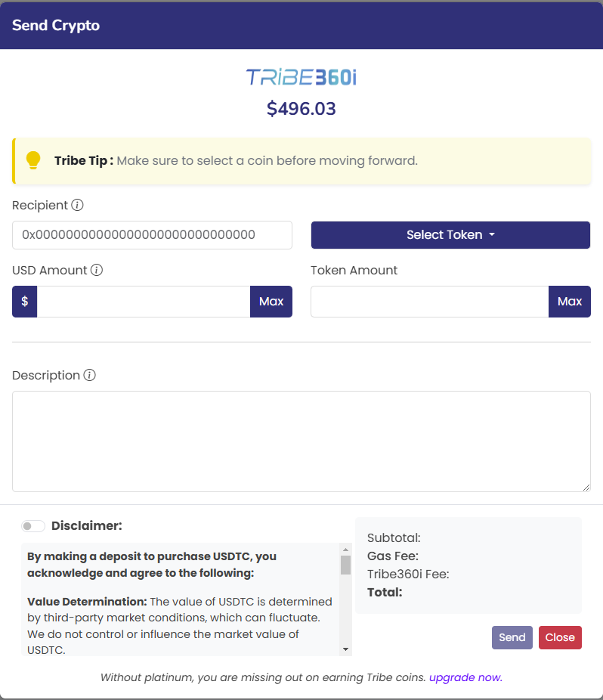
Task: Click inside the Description text area
Action: pyautogui.click(x=301, y=441)
